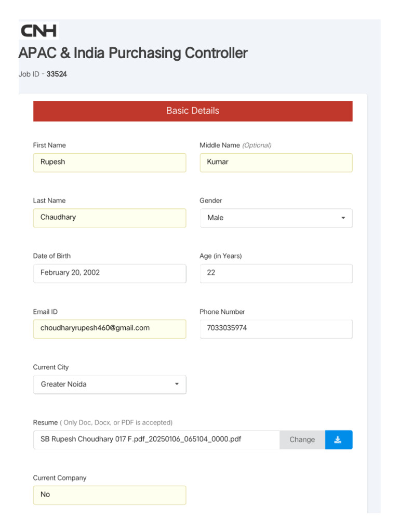
Task: Click the Change resume button
Action: tap(302, 440)
